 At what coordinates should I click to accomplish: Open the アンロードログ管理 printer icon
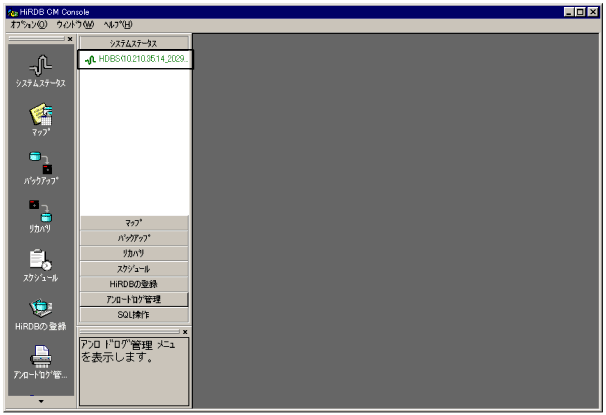tap(41, 356)
